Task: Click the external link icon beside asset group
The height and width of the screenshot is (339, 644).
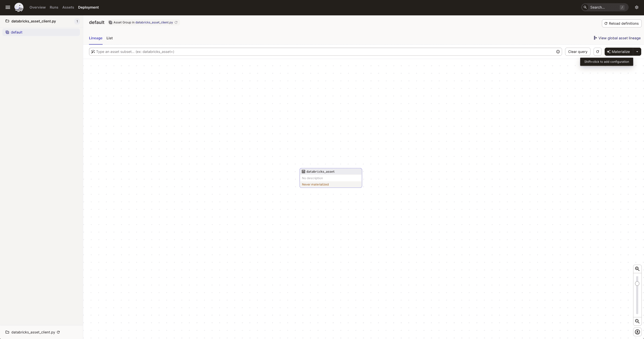Action: click(x=176, y=22)
